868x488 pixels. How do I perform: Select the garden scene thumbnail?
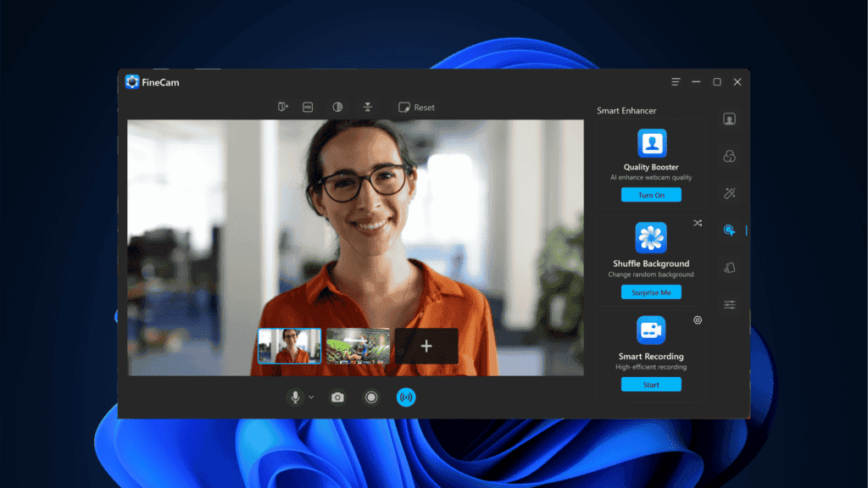[x=358, y=347]
